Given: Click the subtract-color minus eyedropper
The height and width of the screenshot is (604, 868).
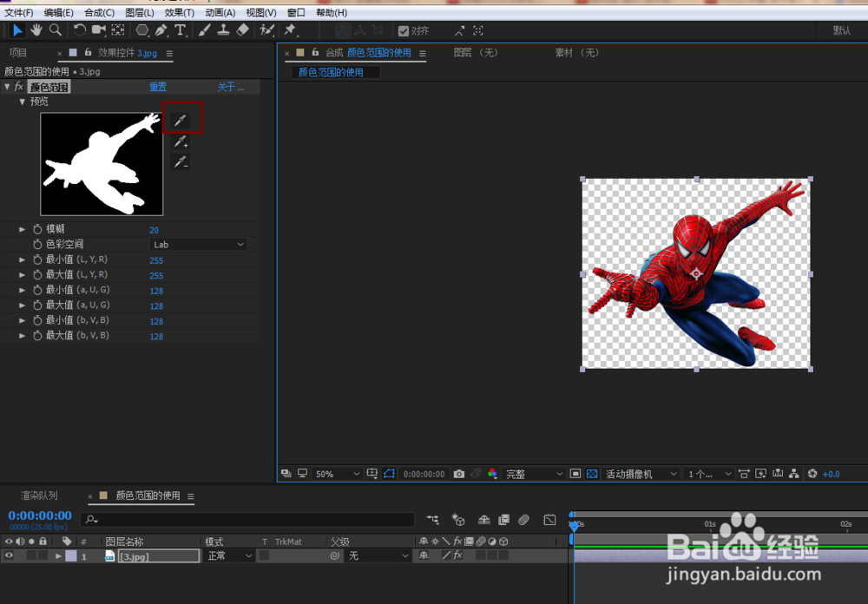Looking at the screenshot, I should pos(181,162).
